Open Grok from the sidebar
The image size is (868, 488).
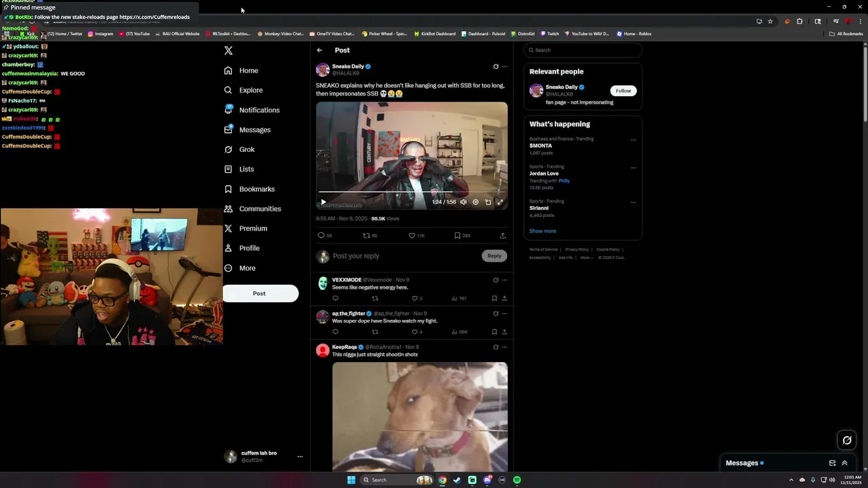click(239, 149)
